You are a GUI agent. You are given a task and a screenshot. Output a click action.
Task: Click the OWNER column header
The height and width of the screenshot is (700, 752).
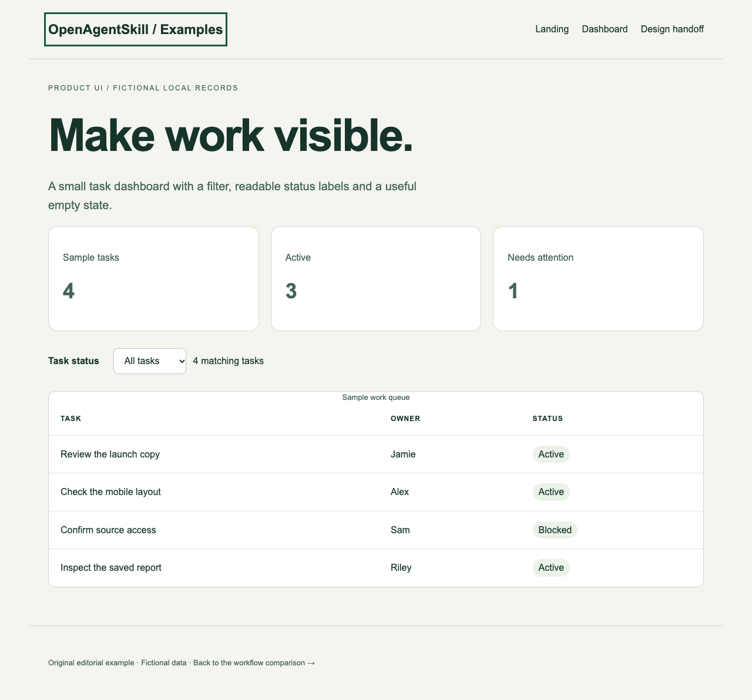point(405,419)
